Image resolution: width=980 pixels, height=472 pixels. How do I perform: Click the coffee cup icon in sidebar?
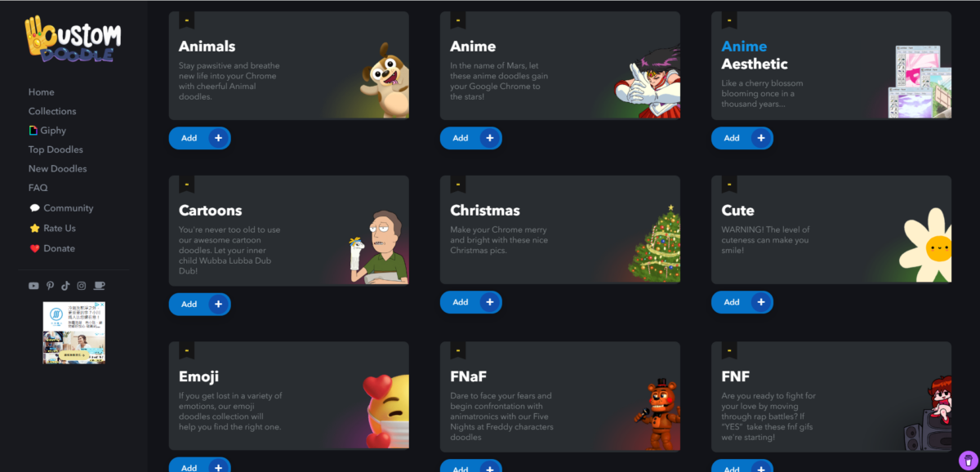point(99,286)
